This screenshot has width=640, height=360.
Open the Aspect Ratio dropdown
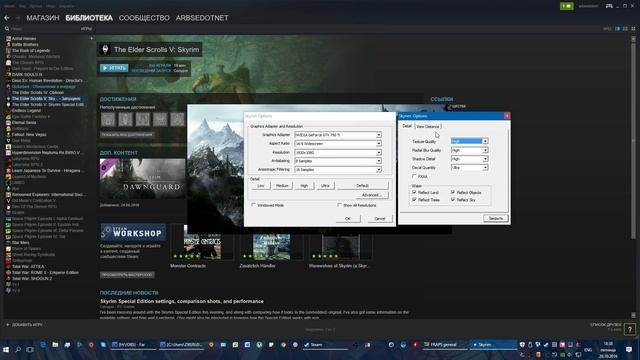point(338,144)
